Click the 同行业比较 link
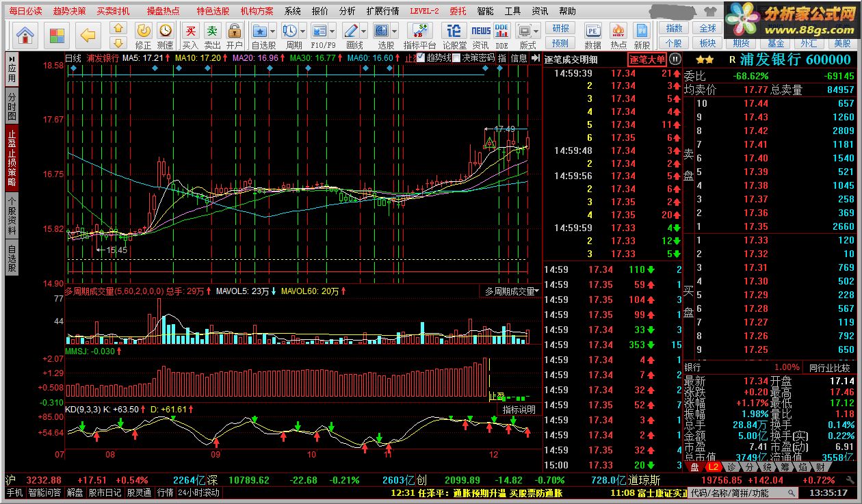The height and width of the screenshot is (504, 862). [828, 367]
